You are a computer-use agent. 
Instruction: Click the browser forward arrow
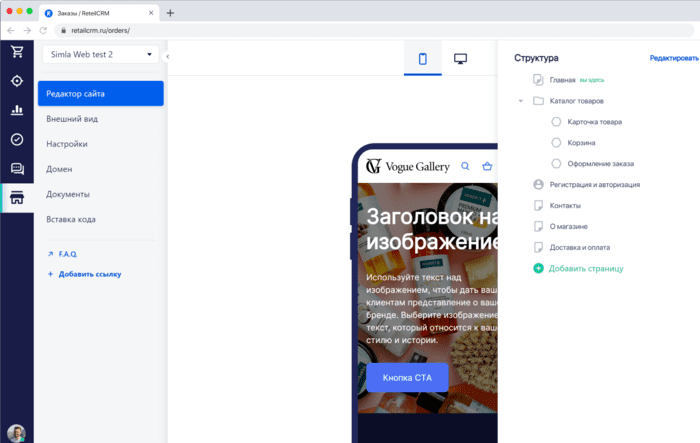pyautogui.click(x=27, y=30)
